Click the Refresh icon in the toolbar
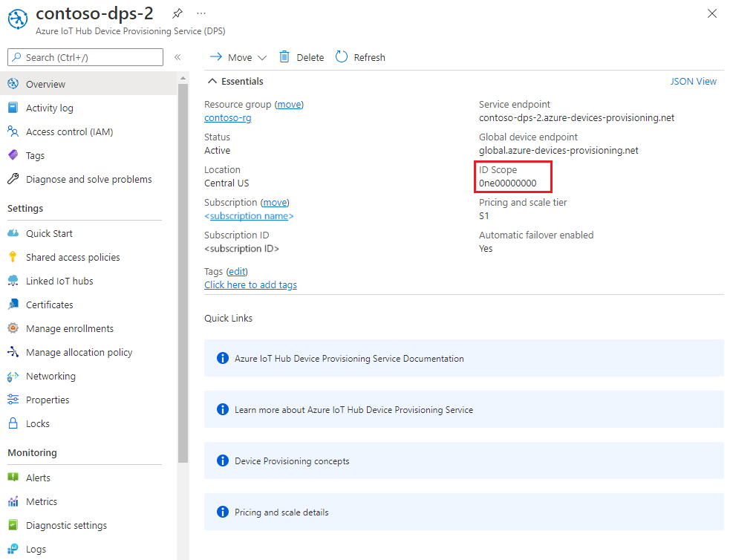The height and width of the screenshot is (560, 733). 342,57
